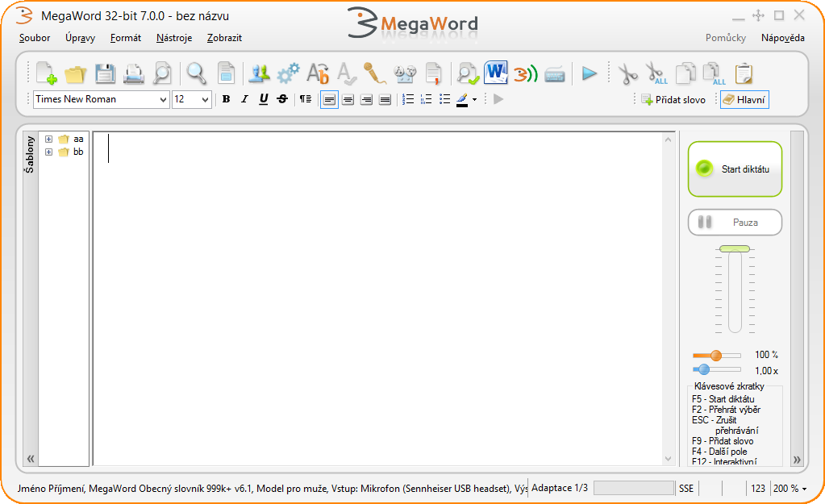Click the blue Word W icon
The width and height of the screenshot is (825, 504).
click(496, 73)
